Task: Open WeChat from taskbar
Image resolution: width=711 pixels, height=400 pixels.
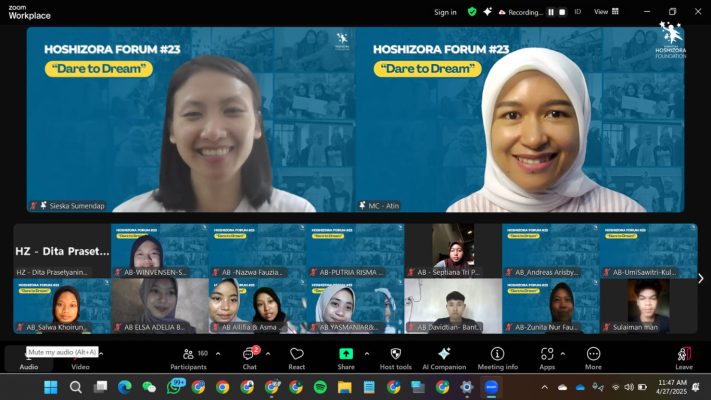Action: pyautogui.click(x=149, y=387)
